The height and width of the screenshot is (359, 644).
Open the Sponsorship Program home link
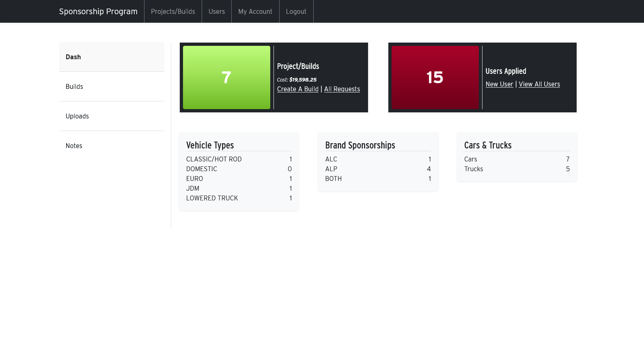pos(98,11)
